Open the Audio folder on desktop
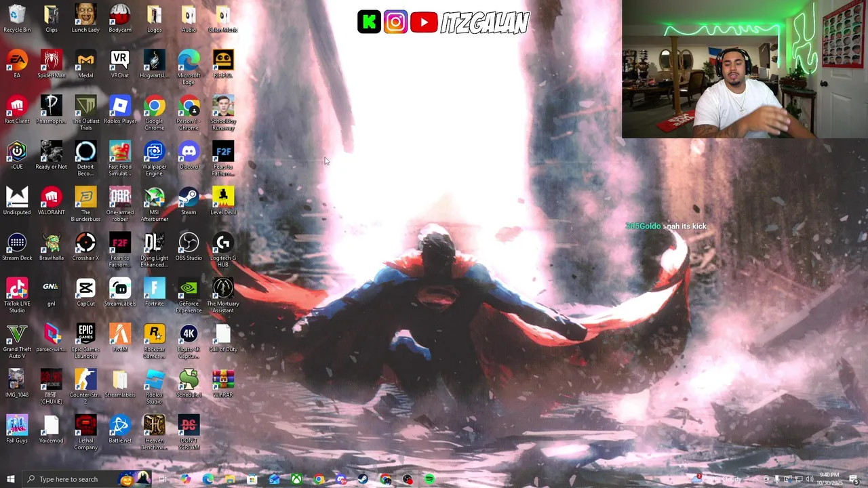This screenshot has height=488, width=868. (x=189, y=19)
